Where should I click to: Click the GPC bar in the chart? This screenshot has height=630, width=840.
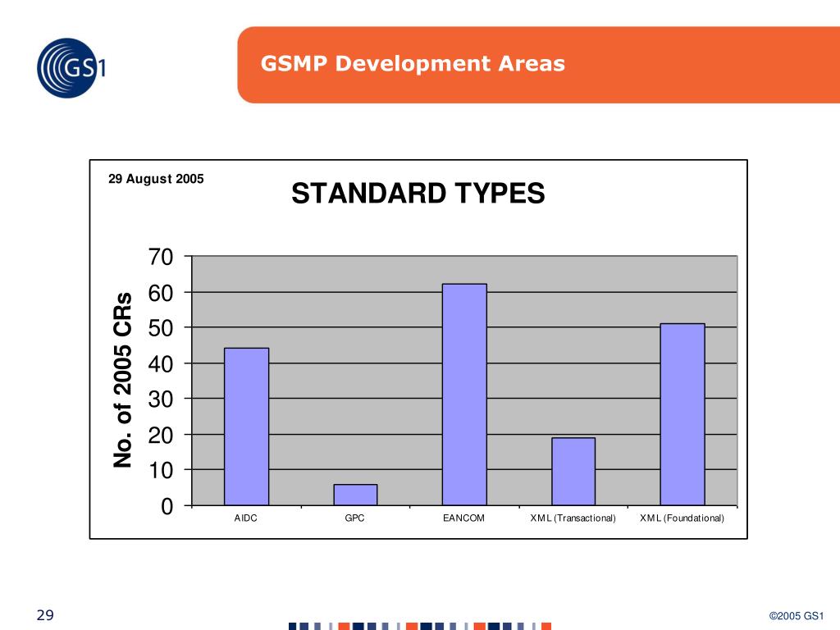355,495
